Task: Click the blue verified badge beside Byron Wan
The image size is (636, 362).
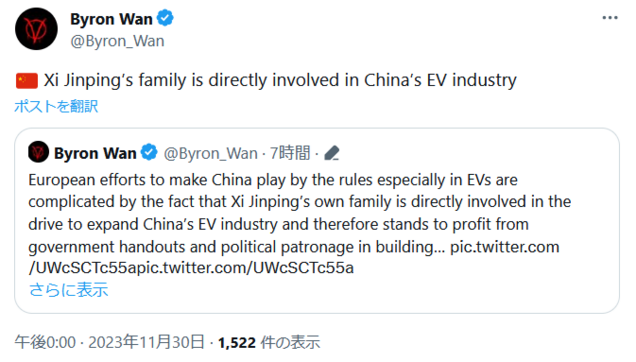Action: (165, 18)
